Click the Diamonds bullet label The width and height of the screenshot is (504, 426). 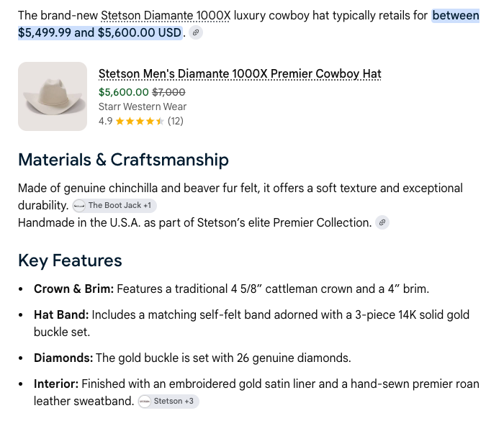point(63,358)
